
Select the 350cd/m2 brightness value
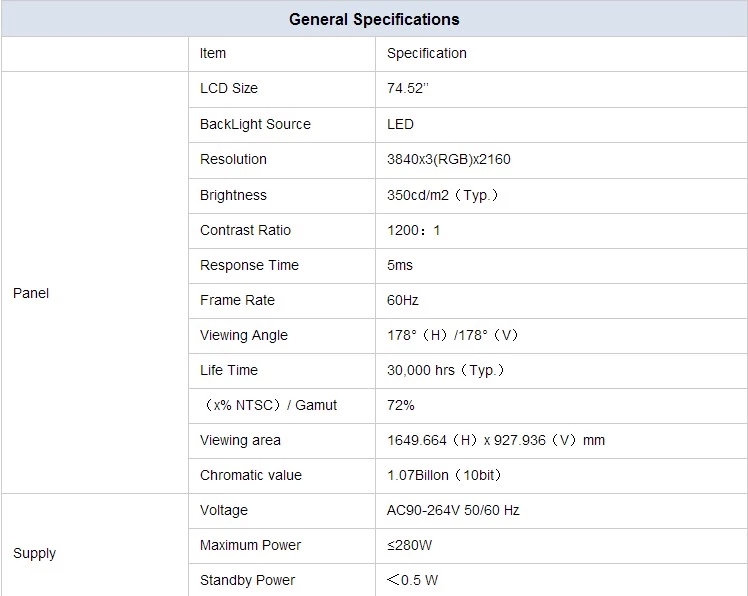click(x=442, y=195)
